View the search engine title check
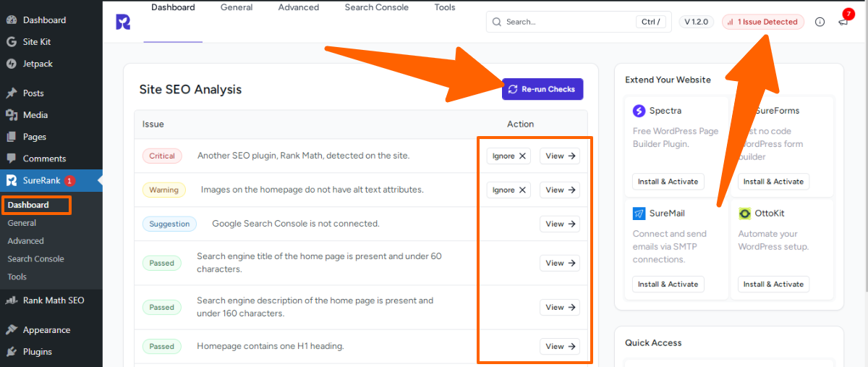The image size is (868, 367). click(560, 263)
